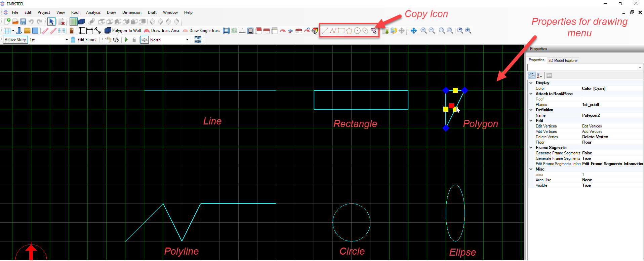This screenshot has height=261, width=644.
Task: Switch to the 3D Model Explorer tab
Action: point(563,61)
